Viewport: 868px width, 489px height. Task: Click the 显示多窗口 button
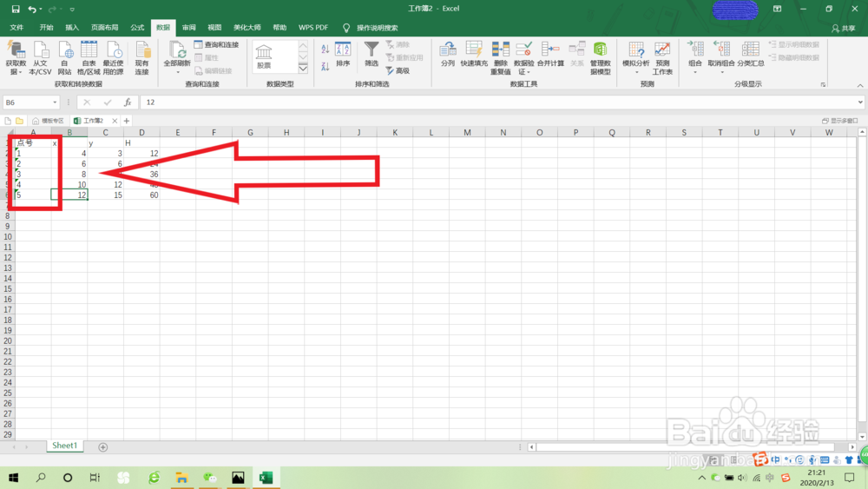(839, 121)
